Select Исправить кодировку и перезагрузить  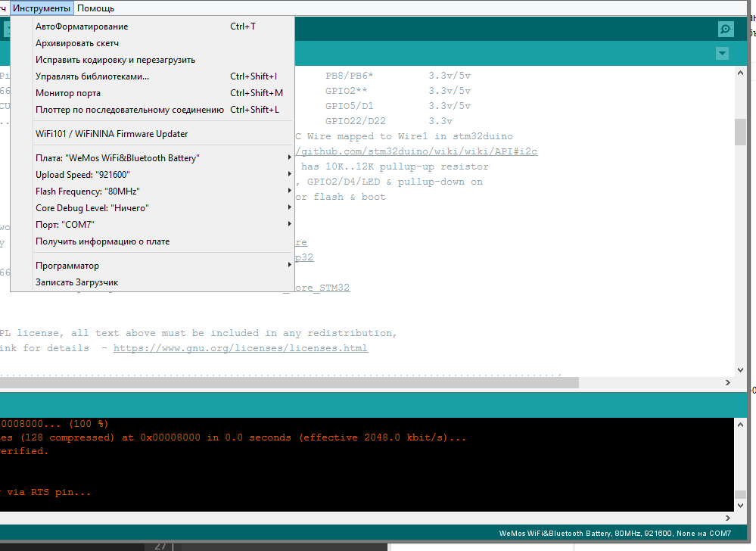[x=152, y=60]
